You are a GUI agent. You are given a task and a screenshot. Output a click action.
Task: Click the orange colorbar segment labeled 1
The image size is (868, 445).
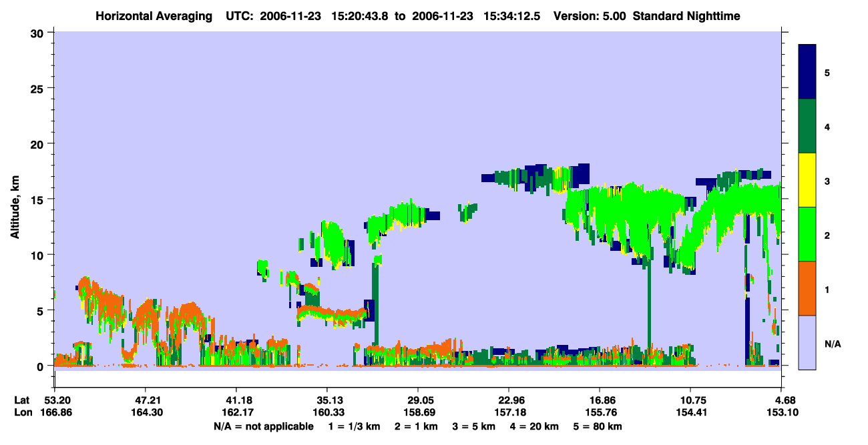807,288
